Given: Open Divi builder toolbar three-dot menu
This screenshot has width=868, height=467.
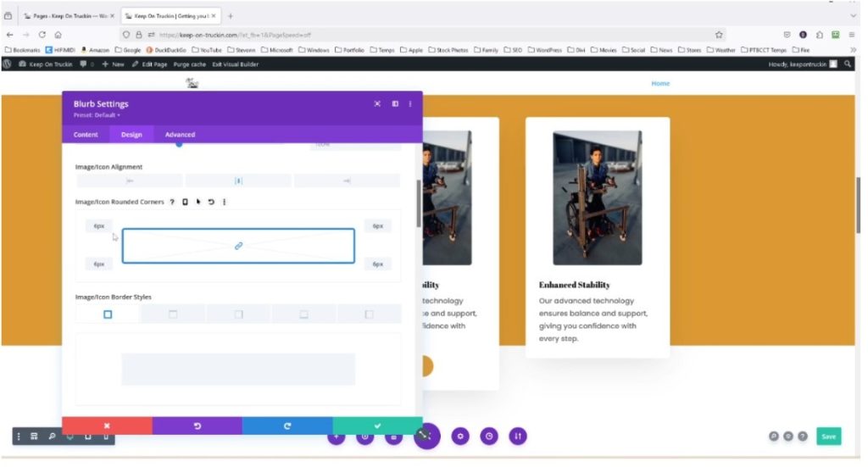Looking at the screenshot, I should coord(19,436).
